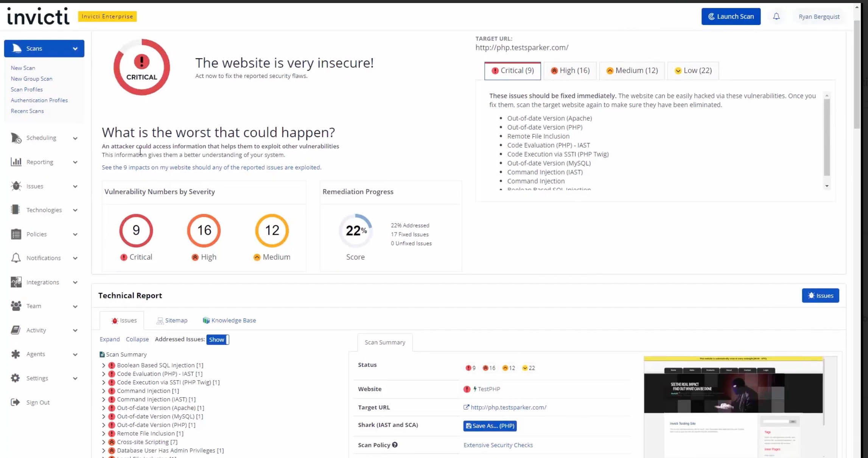Viewport: 868px width, 458px height.
Task: Click the notification bell icon
Action: tap(776, 16)
